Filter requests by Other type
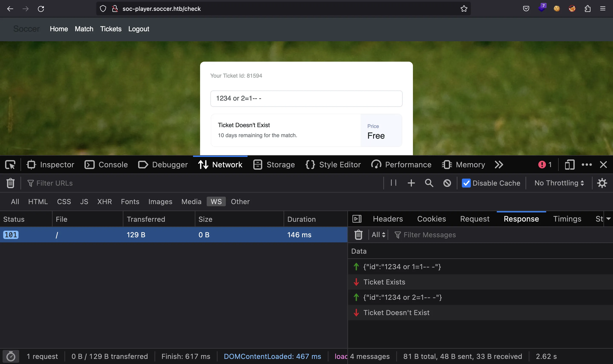Image resolution: width=613 pixels, height=364 pixels. [240, 202]
